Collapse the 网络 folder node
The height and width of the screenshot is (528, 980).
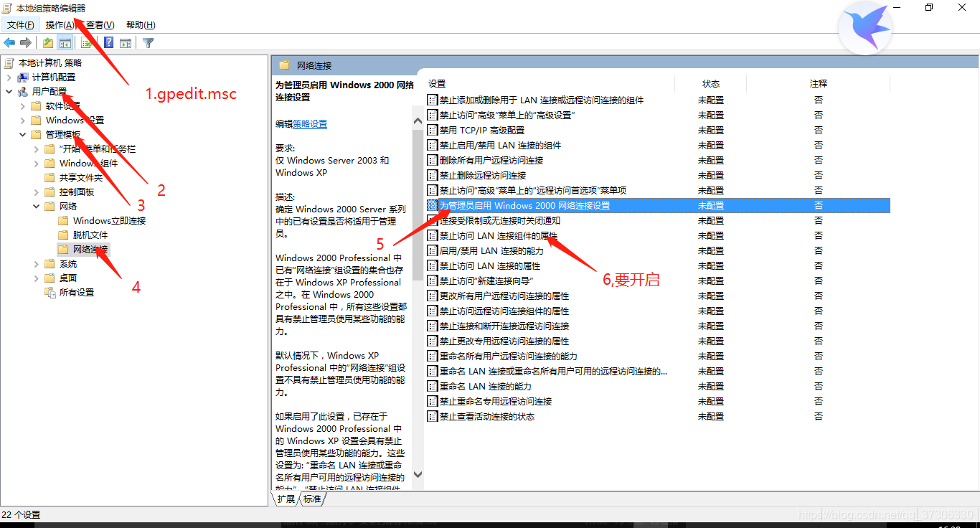pyautogui.click(x=36, y=206)
